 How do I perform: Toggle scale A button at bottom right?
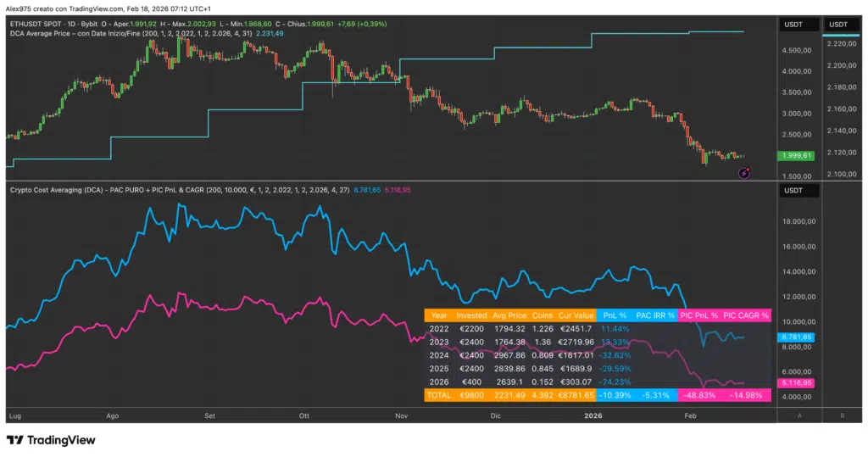[x=799, y=416]
